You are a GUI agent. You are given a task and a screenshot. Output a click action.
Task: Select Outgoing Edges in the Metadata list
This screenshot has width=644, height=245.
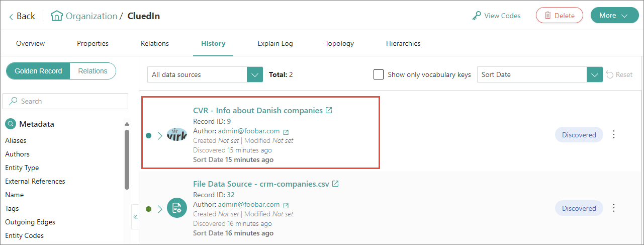click(x=30, y=222)
